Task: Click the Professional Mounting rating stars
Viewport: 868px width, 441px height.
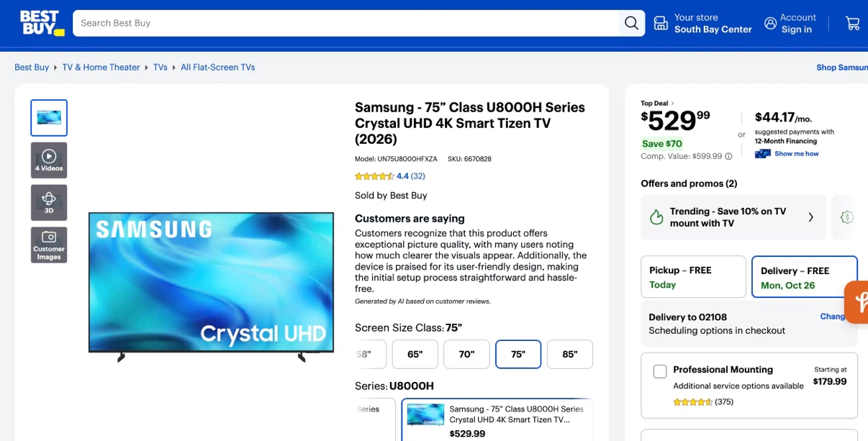Action: pyautogui.click(x=692, y=402)
